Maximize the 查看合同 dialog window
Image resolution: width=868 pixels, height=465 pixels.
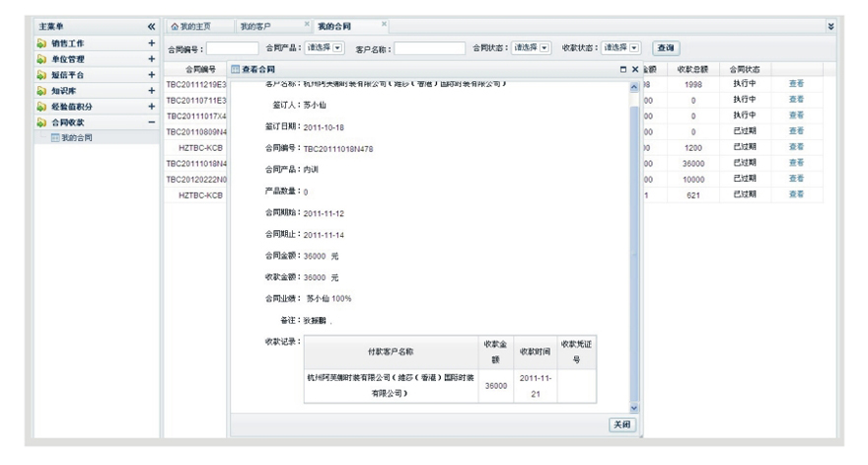pos(621,69)
